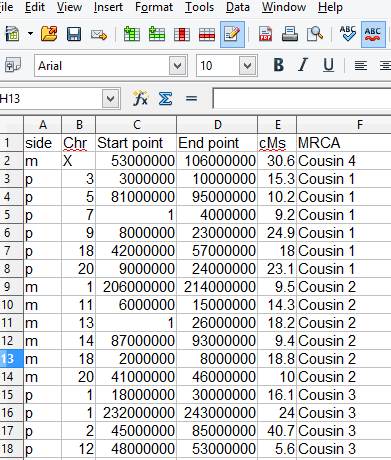Click the Name Box showing H13
391x460 pixels.
tap(51, 99)
